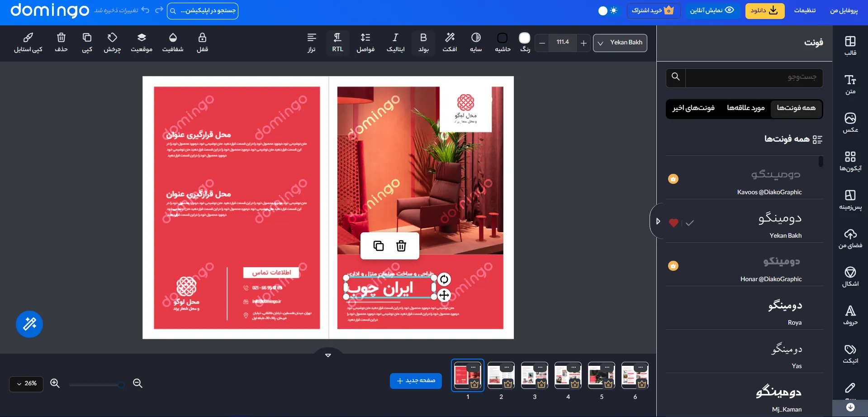Viewport: 868px width, 417px height.
Task: Open the black Outline (حاشیه) color swatch
Action: pos(502,38)
